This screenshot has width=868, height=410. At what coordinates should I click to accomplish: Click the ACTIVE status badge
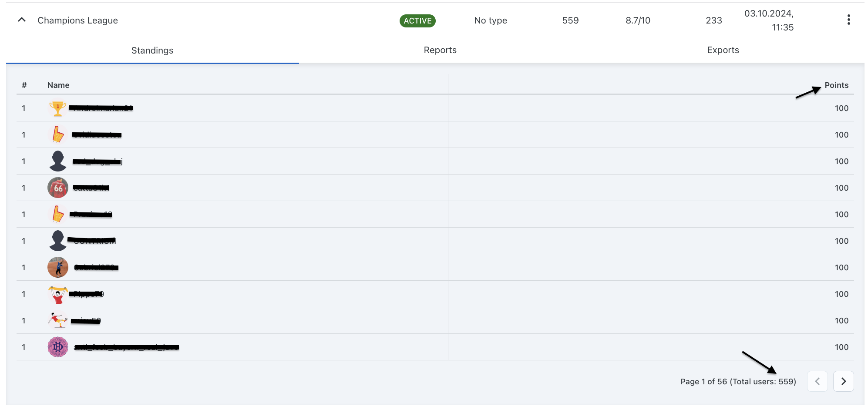[x=417, y=20]
